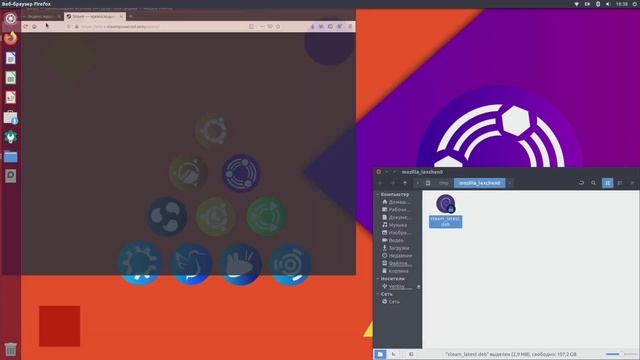Open the Bluetooth indicator in the top panel
This screenshot has height=360, width=640.
598,4
